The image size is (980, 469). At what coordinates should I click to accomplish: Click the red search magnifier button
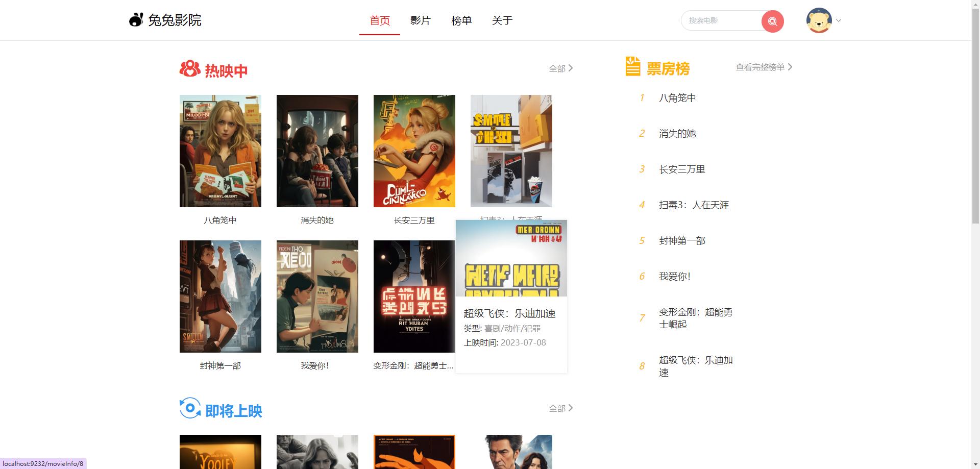[x=772, y=21]
